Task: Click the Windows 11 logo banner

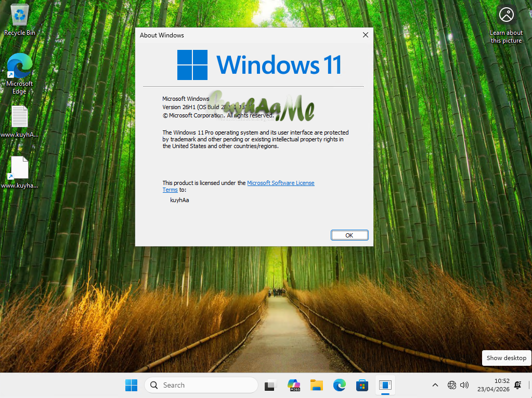Action: coord(259,65)
